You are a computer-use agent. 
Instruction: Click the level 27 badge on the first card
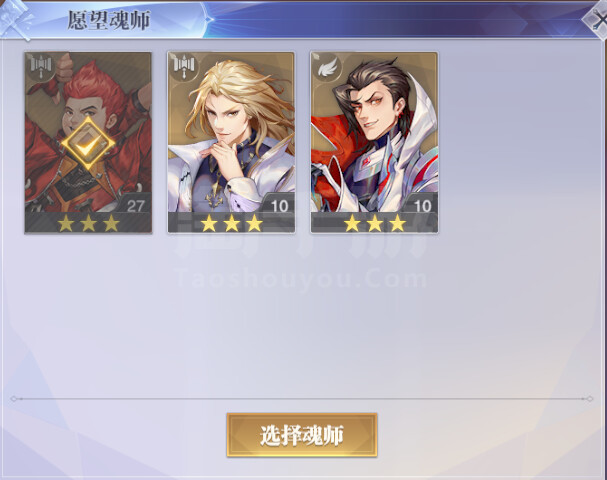click(135, 206)
